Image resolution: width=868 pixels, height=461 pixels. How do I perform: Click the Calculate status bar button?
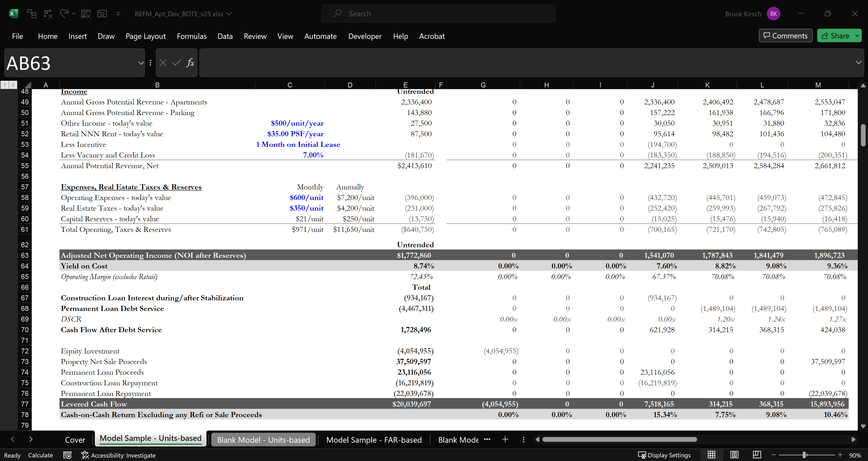[40, 455]
